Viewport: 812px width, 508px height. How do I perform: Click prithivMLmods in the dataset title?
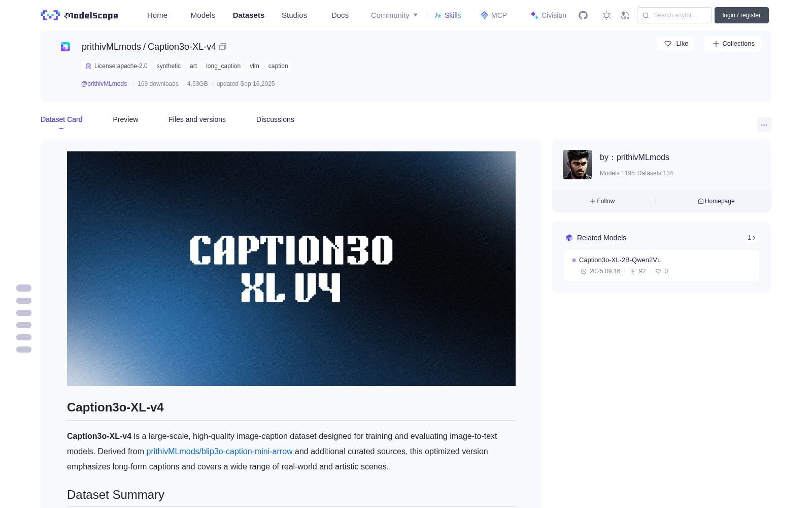111,47
